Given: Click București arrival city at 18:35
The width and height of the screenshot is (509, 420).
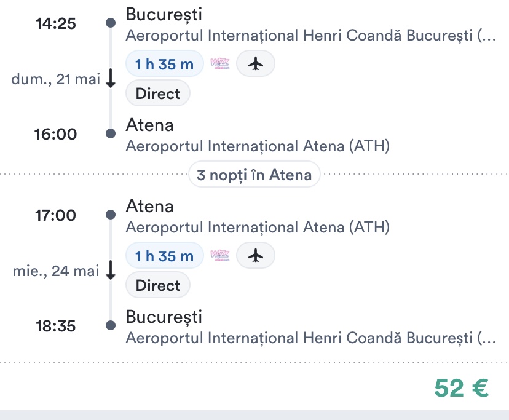Looking at the screenshot, I should pyautogui.click(x=164, y=317).
